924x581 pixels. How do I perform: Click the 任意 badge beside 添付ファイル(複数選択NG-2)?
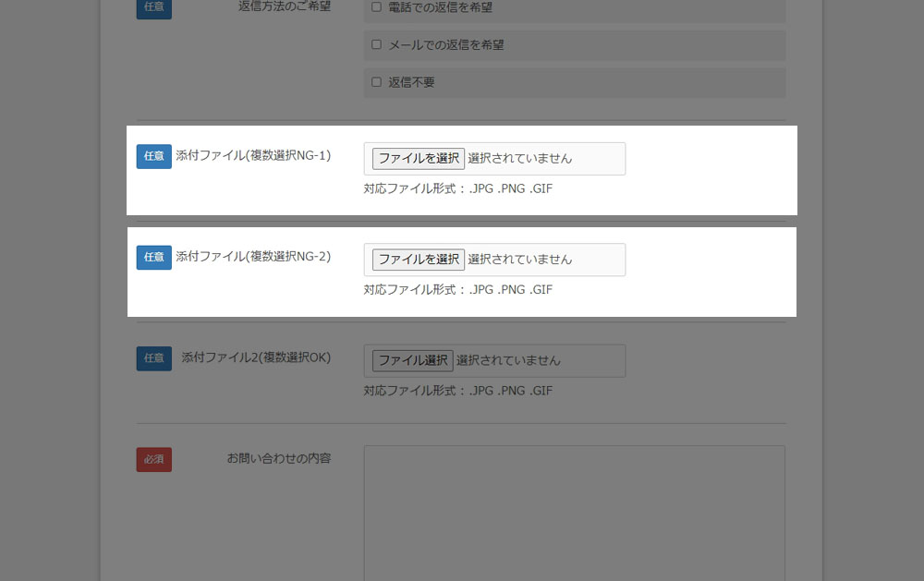[x=153, y=257]
